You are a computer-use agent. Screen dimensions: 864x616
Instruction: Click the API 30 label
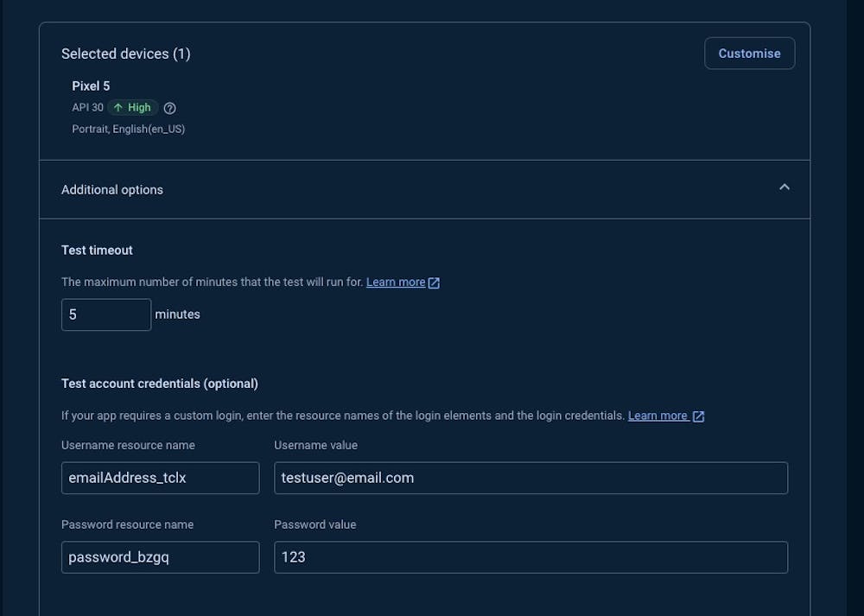87,108
